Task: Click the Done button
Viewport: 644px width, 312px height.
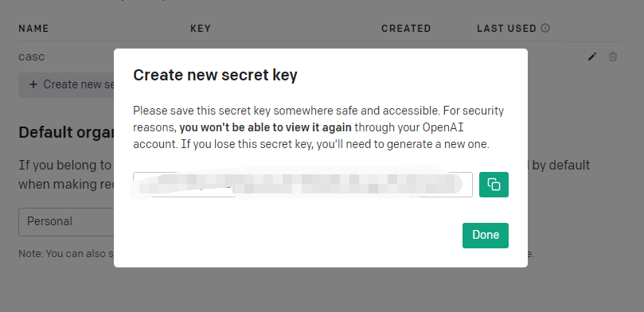Action: point(486,236)
